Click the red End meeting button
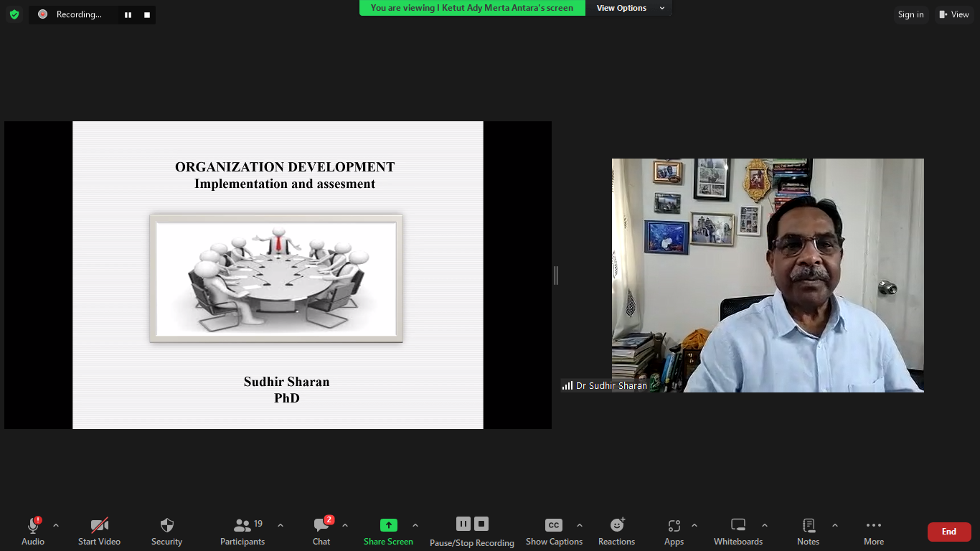The image size is (980, 551). tap(948, 532)
